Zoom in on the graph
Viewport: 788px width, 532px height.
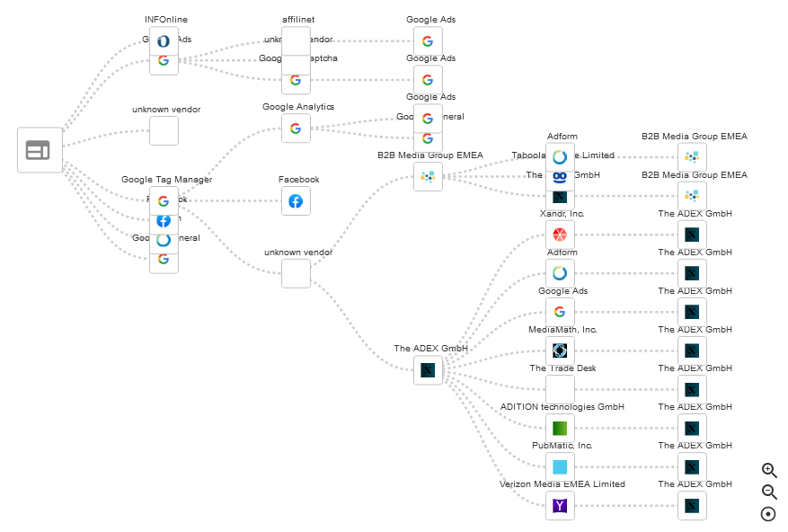coord(769,470)
